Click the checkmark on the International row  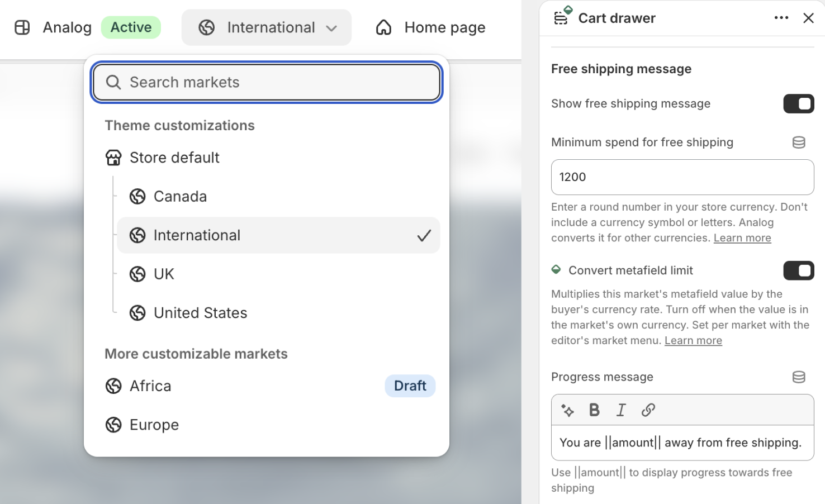pyautogui.click(x=424, y=236)
